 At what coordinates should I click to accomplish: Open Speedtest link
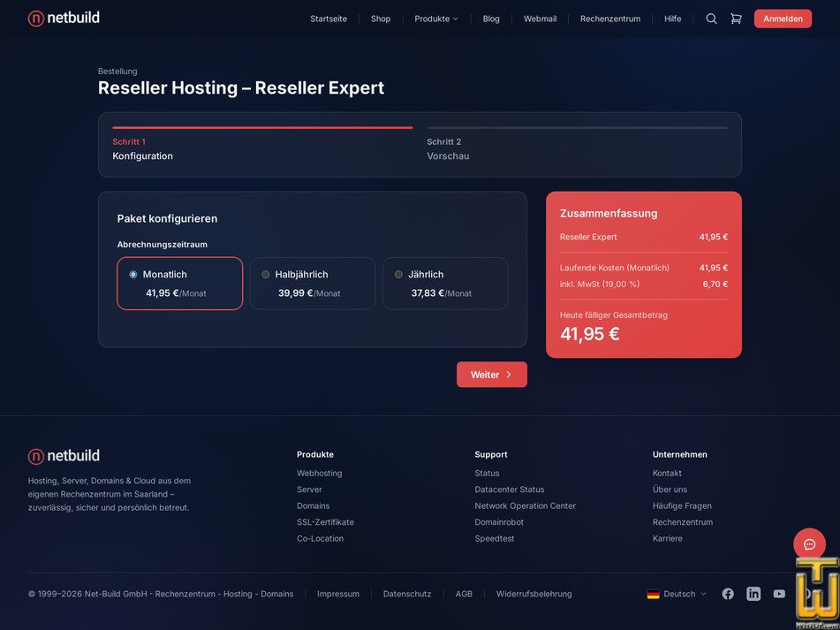tap(494, 538)
